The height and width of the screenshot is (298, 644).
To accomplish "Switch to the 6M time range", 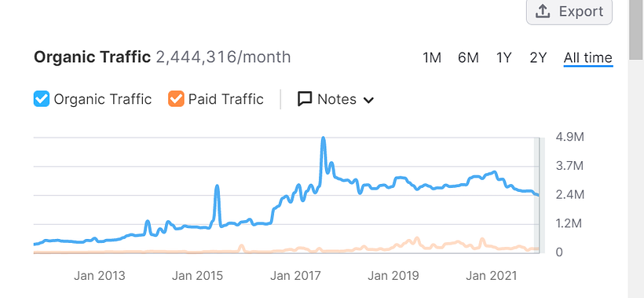I will click(468, 58).
